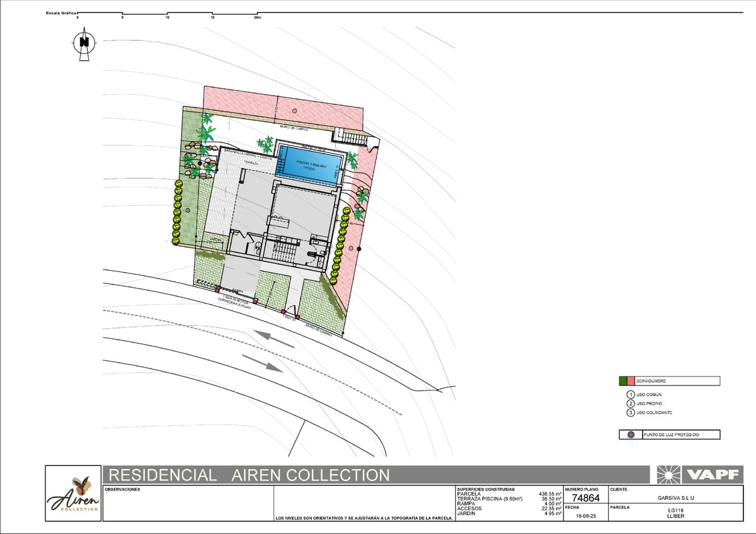Click the right-pointing road direction arrow
This screenshot has height=534, width=756.
tap(262, 363)
